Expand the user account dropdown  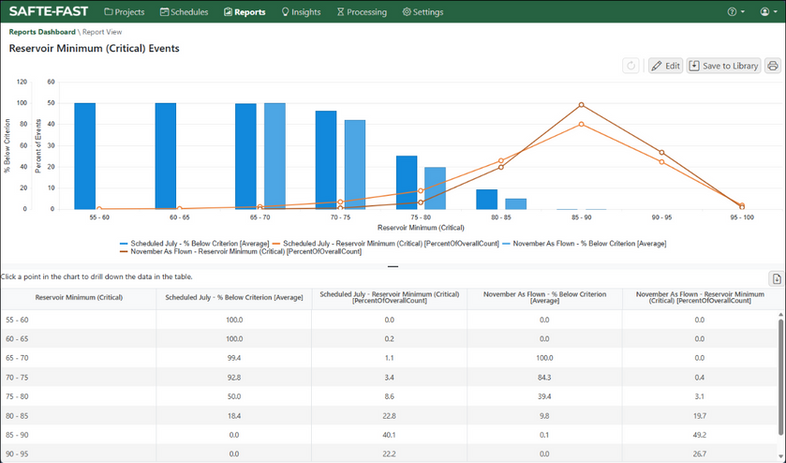[769, 12]
